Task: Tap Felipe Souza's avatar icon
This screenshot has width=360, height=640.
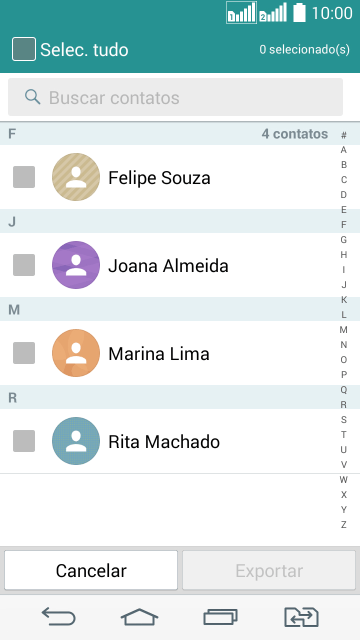Action: coord(76,177)
